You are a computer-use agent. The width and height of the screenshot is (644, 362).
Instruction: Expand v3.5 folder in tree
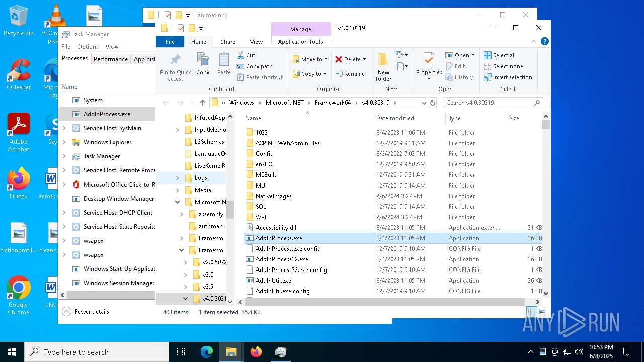(186, 287)
